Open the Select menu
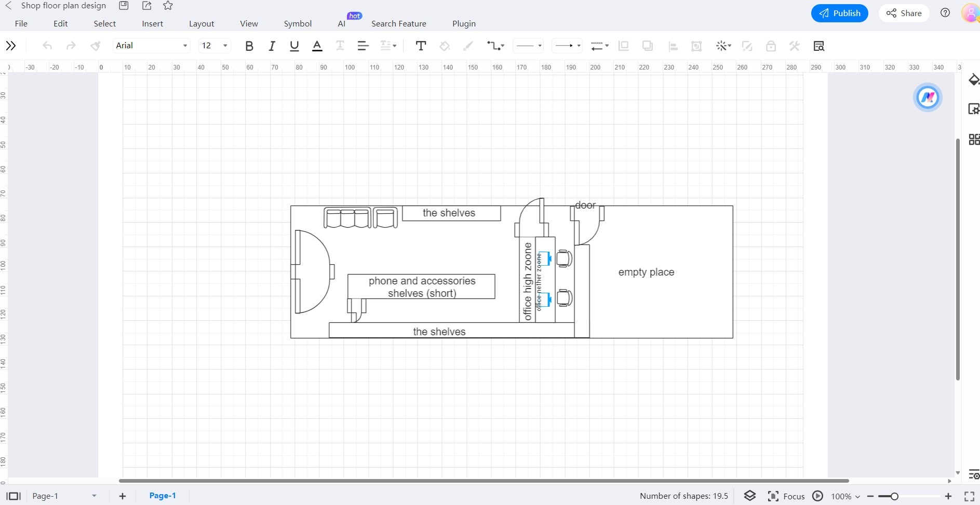980x505 pixels. tap(105, 23)
